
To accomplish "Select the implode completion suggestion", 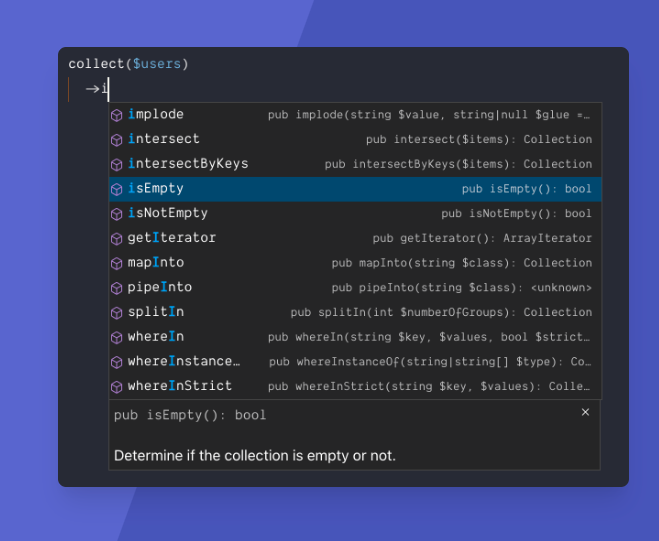I will 355,115.
